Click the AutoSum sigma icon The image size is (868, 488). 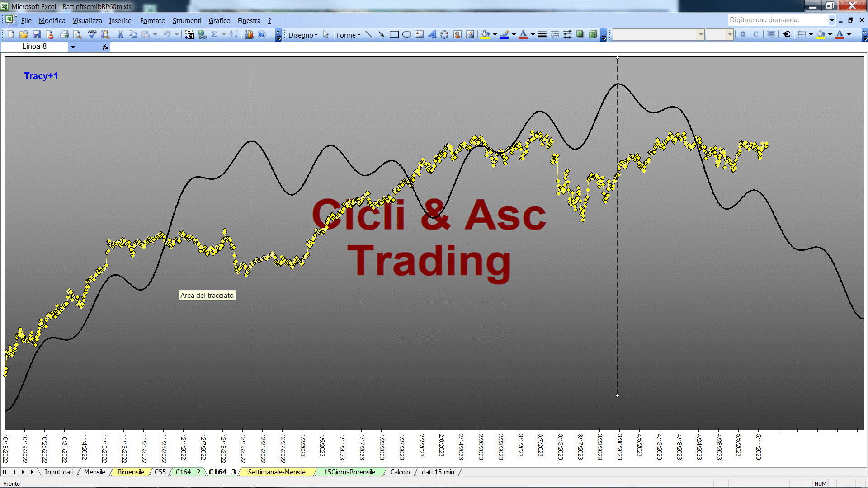(x=214, y=35)
